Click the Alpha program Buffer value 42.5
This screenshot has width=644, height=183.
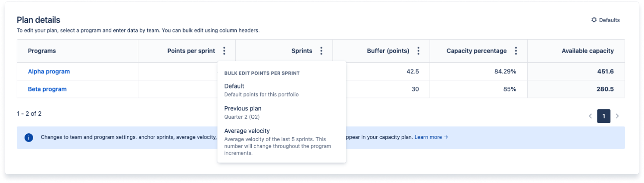click(413, 72)
